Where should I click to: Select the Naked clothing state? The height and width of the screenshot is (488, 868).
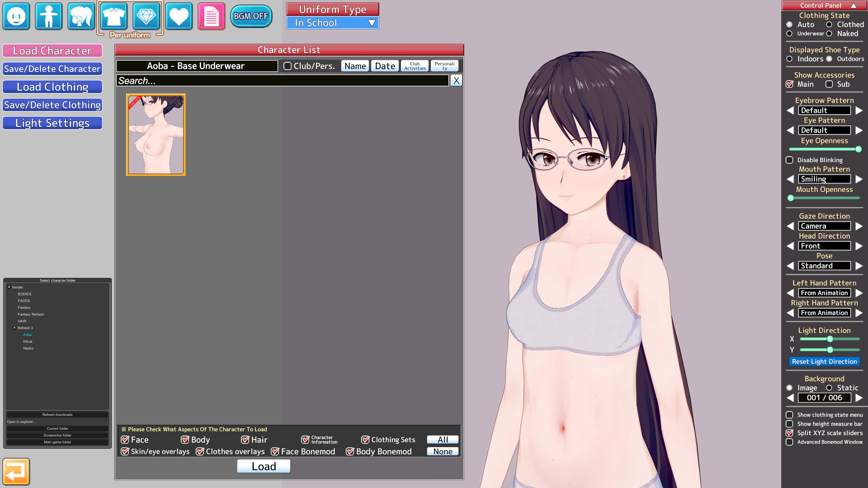(x=829, y=34)
